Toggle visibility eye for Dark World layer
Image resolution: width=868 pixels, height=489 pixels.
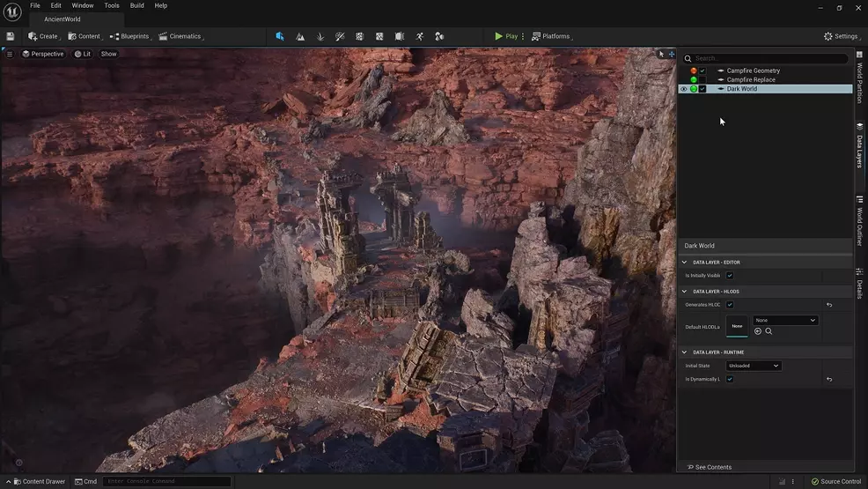coord(683,89)
